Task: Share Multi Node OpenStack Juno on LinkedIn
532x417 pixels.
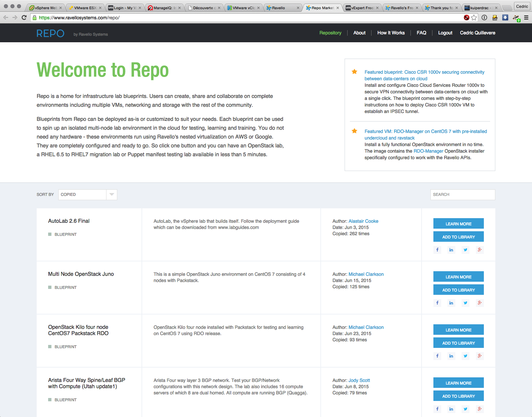Action: pos(451,303)
